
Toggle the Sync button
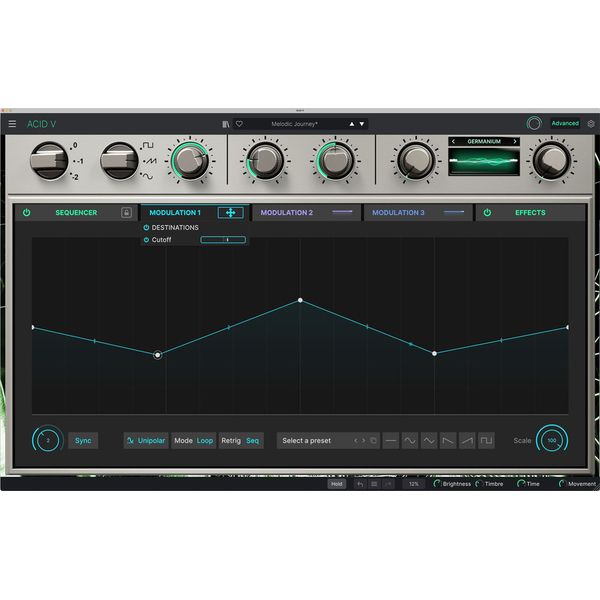[83, 440]
